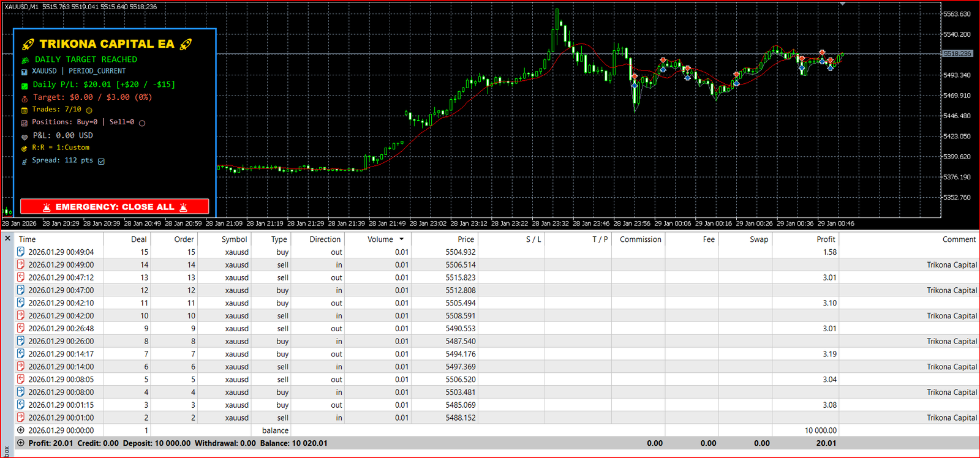Click the money bag icon beside Target
Screen dimensions: 980x458
24,98
